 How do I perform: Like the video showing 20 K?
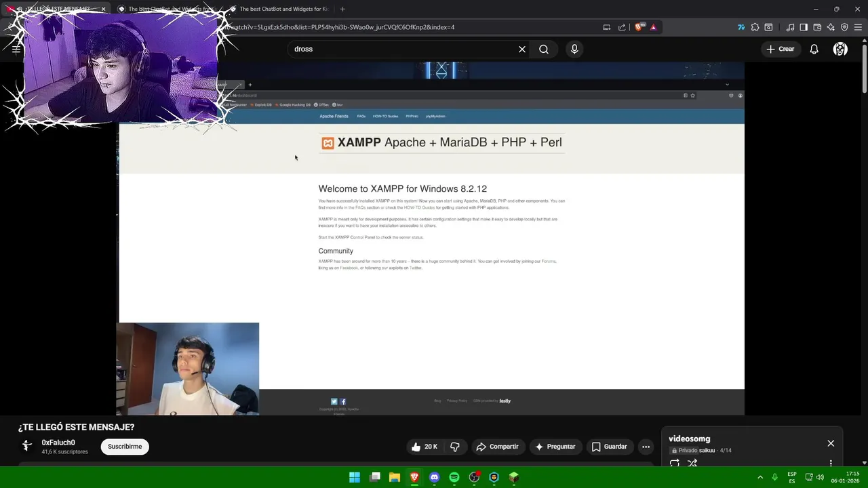point(425,447)
